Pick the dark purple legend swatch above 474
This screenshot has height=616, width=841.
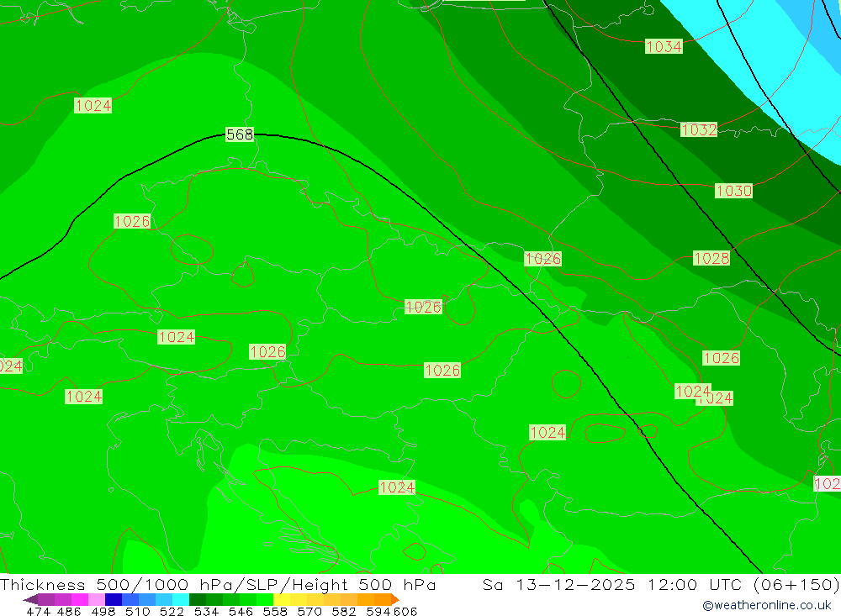(x=45, y=599)
